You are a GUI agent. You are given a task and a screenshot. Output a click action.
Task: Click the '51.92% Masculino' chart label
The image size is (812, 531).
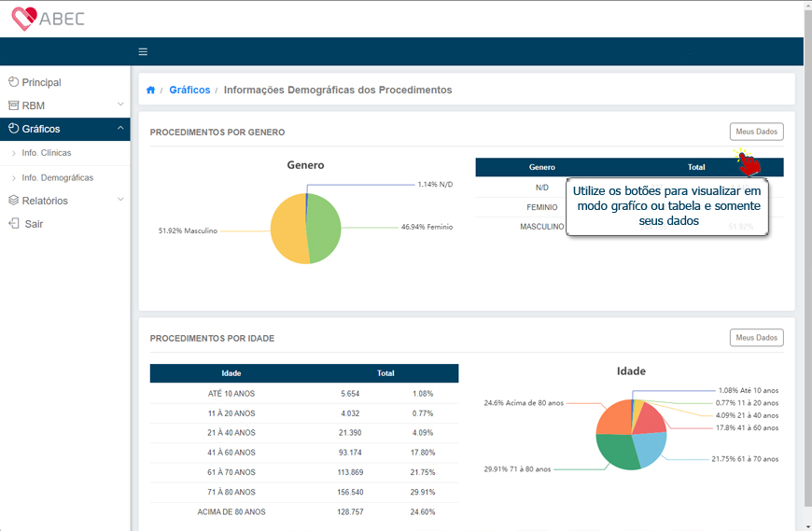[x=188, y=231]
